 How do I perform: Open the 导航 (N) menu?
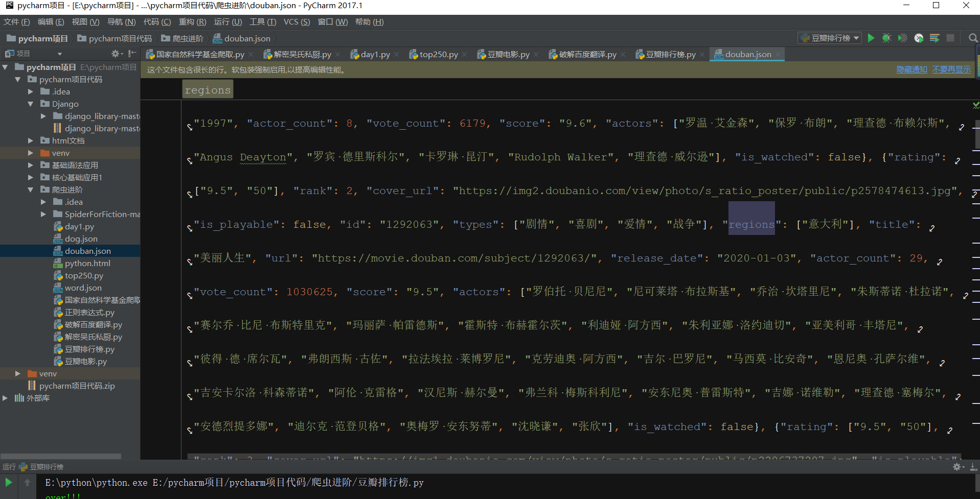click(x=122, y=22)
